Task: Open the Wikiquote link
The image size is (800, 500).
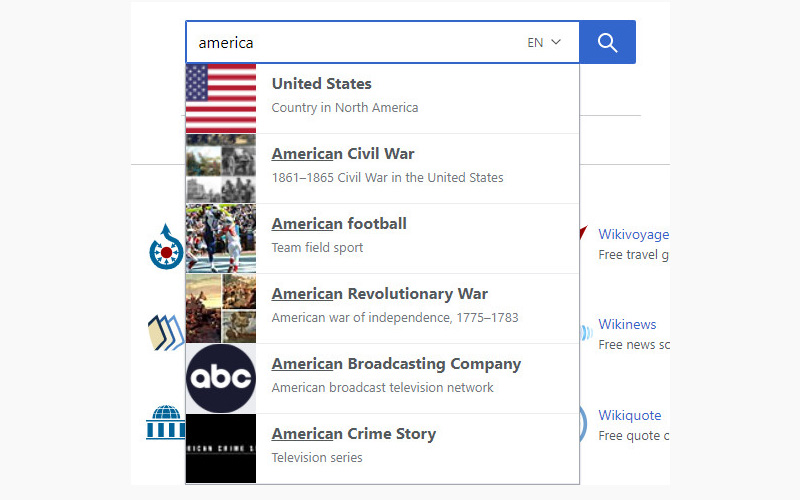Action: click(629, 415)
